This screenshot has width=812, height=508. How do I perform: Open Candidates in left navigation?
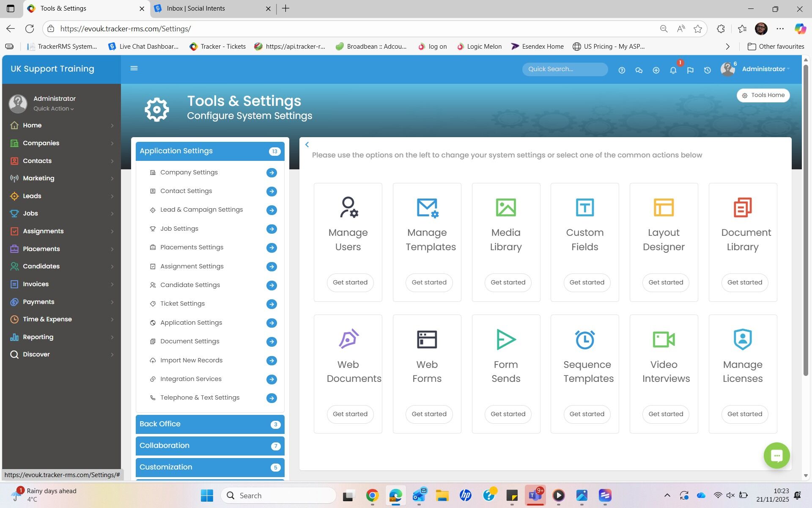point(41,266)
